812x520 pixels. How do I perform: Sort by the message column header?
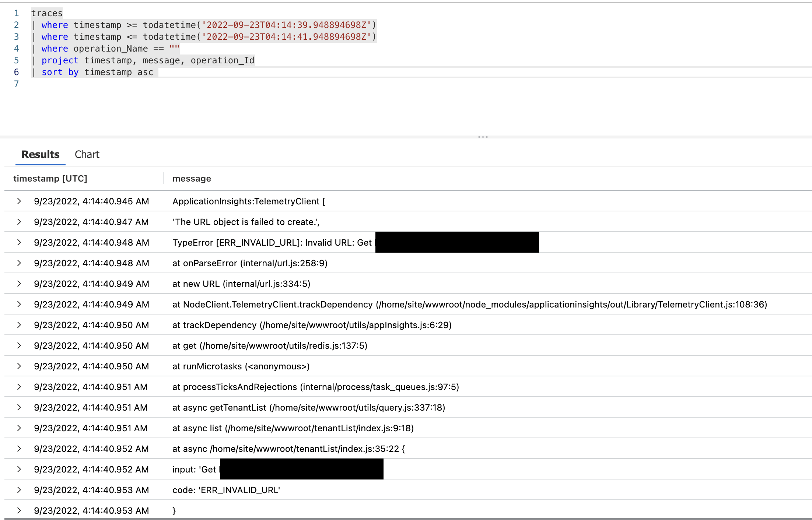click(192, 178)
